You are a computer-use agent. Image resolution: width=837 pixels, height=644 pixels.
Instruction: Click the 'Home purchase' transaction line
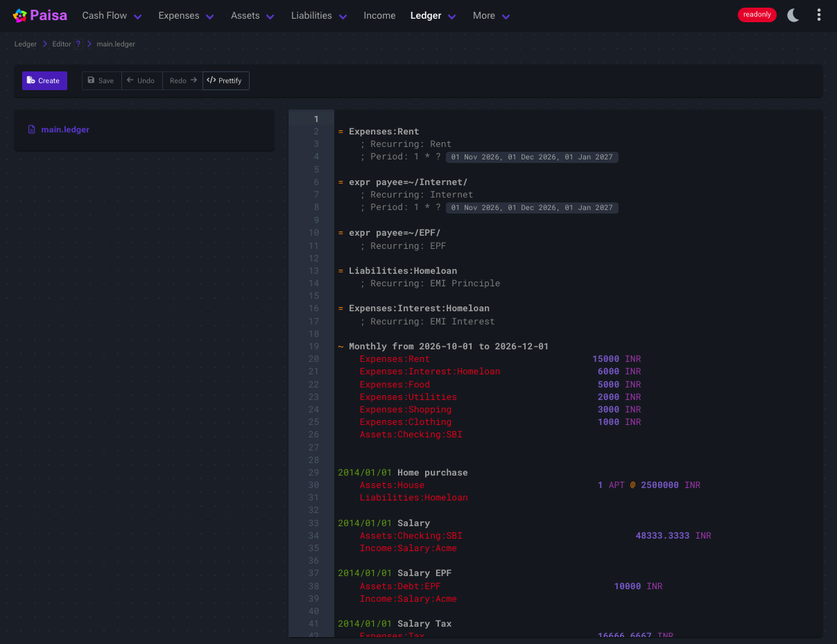(x=403, y=473)
